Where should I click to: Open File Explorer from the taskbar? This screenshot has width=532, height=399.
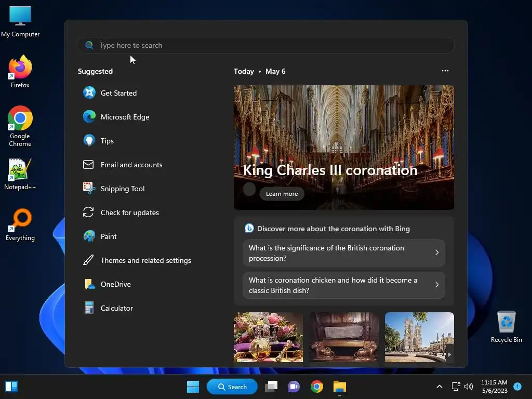(x=339, y=387)
